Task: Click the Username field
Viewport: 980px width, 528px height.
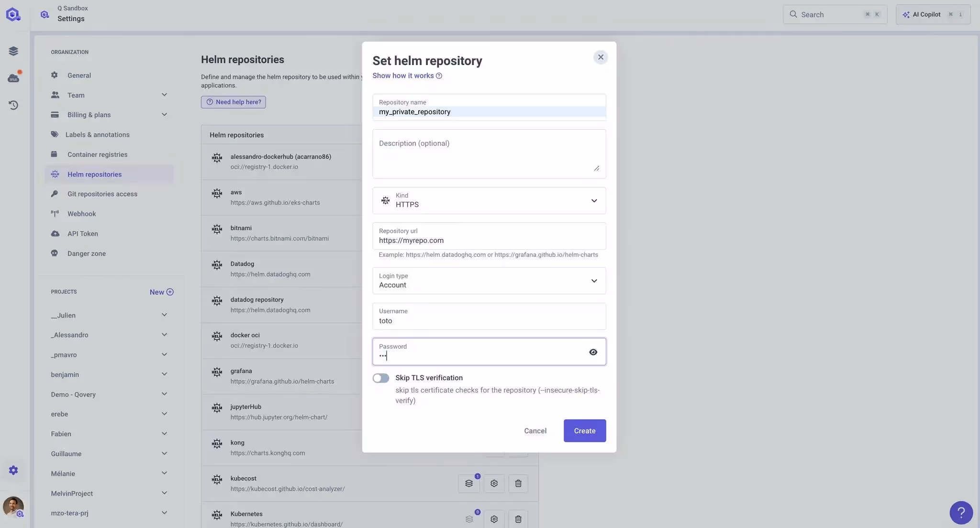Action: click(489, 316)
